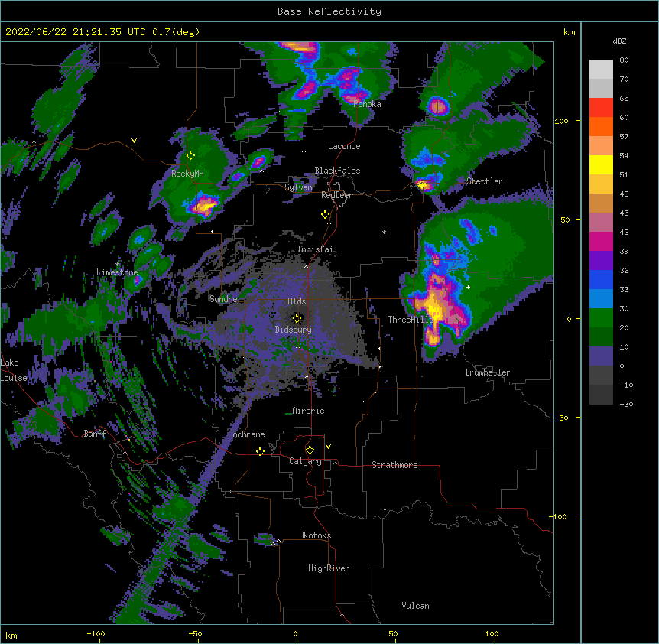659x644 pixels.
Task: Pick the purple swatch between 39 and 36 dBZ
Action: point(601,261)
